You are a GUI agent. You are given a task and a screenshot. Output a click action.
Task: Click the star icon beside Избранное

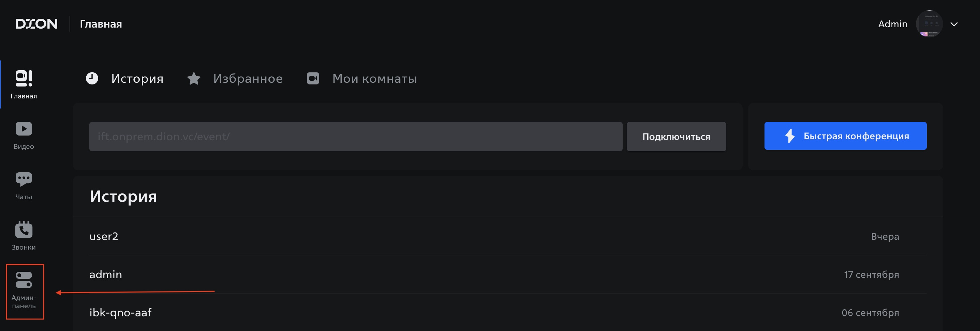pos(194,79)
